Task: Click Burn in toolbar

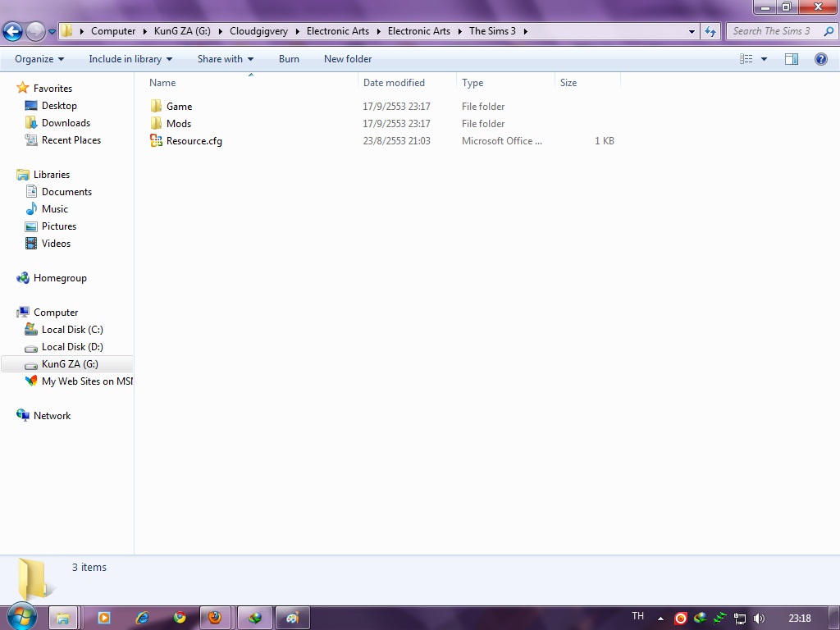Action: click(x=289, y=59)
